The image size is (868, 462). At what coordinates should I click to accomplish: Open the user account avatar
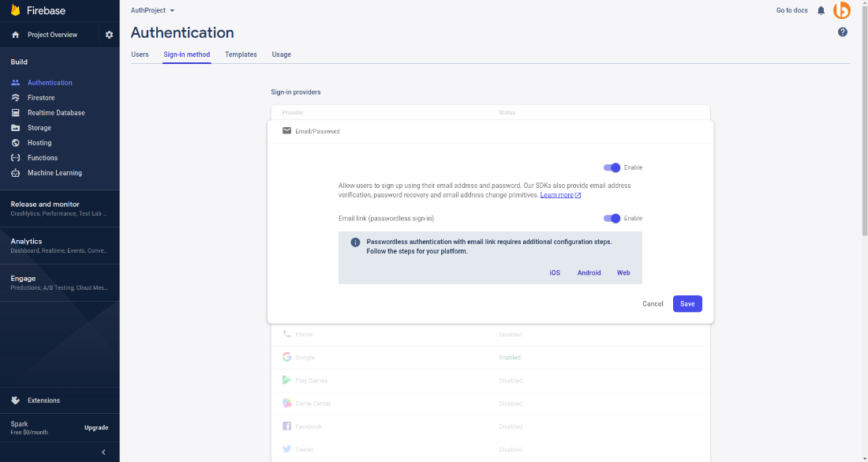point(841,10)
